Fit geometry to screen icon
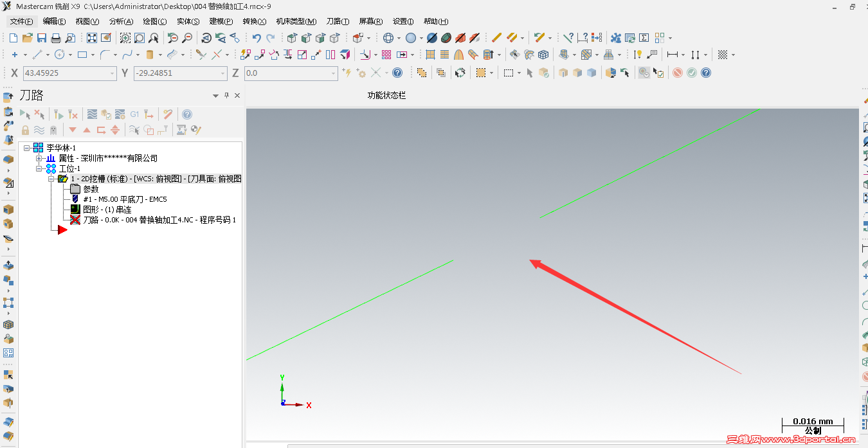This screenshot has height=448, width=868. 92,38
